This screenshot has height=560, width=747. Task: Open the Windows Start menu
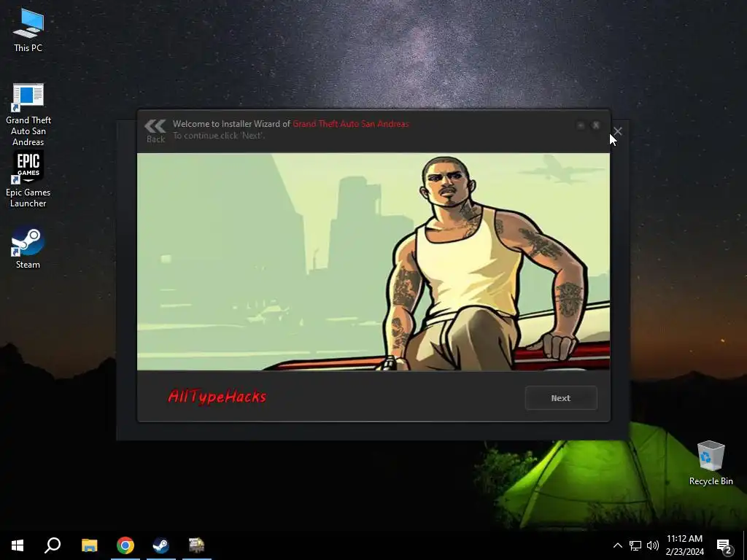pos(18,545)
